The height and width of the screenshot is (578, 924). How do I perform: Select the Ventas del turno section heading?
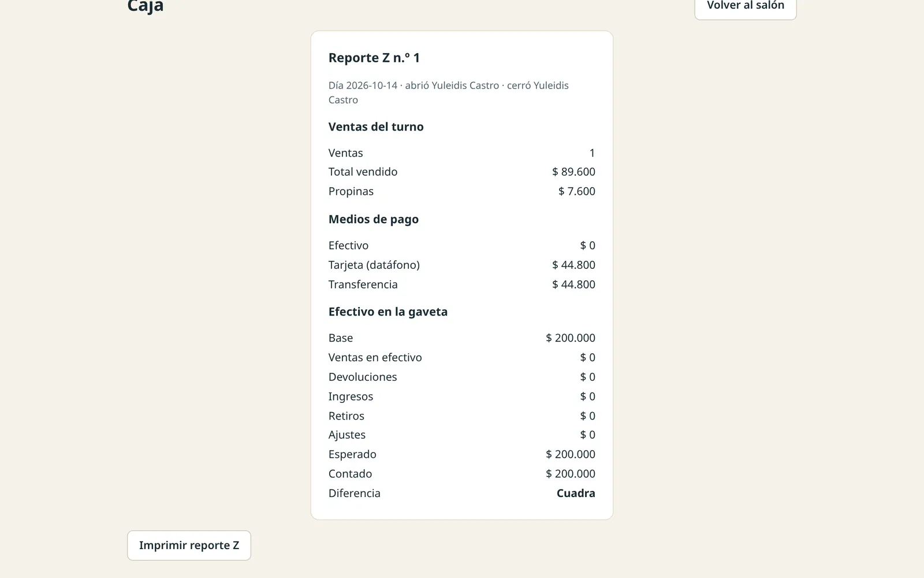[376, 127]
